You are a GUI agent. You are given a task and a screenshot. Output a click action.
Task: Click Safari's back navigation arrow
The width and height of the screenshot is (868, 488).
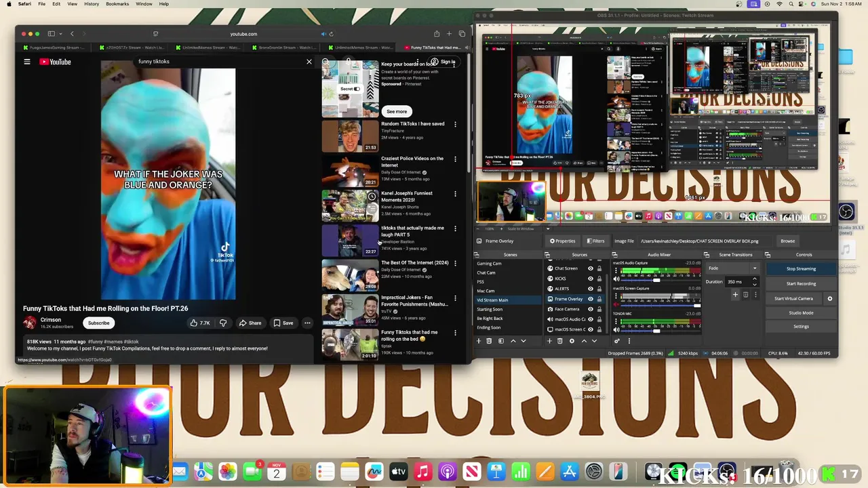click(72, 34)
